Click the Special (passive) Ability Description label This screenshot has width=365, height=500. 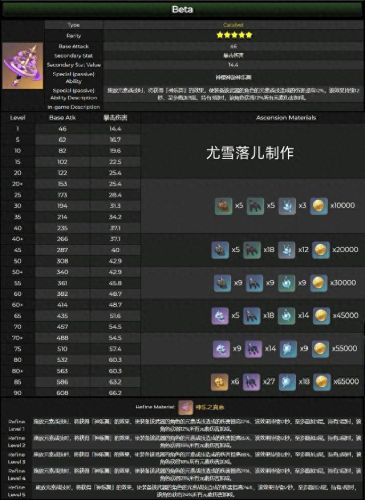coord(74,94)
